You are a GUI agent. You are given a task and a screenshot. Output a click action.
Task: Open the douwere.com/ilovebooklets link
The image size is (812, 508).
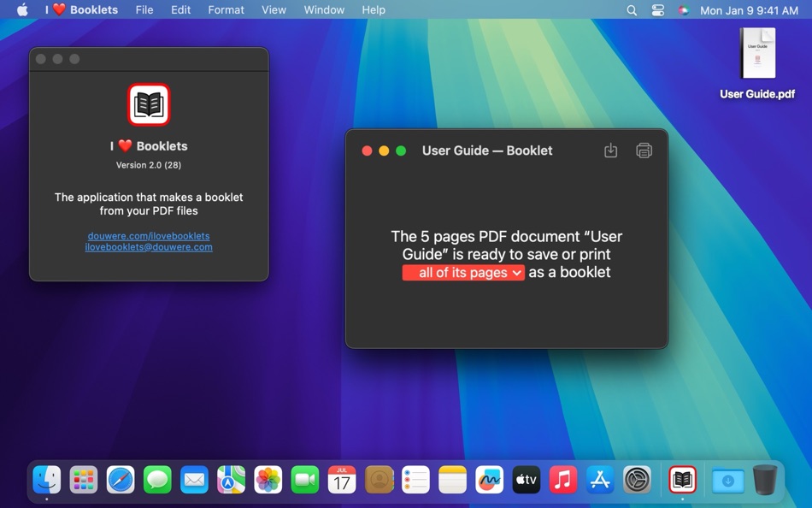(149, 235)
